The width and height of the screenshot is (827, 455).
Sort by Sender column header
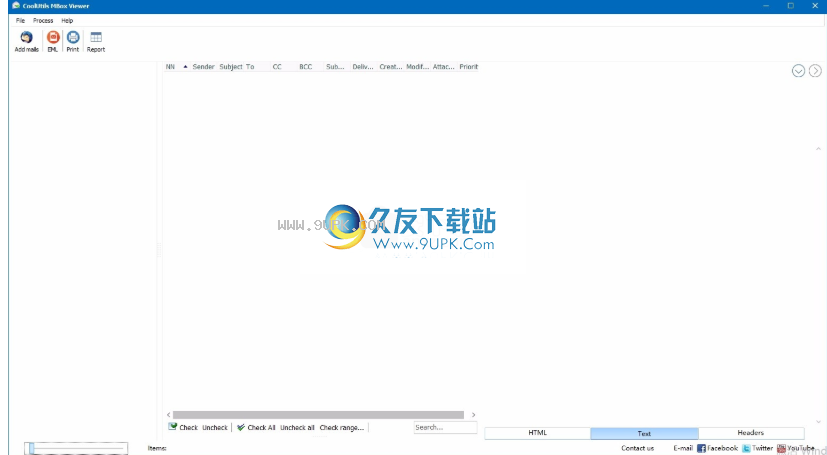pyautogui.click(x=203, y=67)
